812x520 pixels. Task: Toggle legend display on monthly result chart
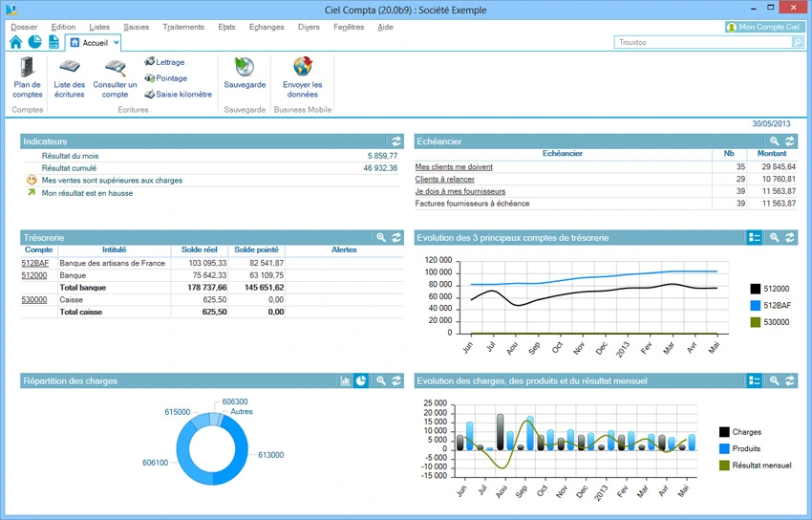[755, 380]
